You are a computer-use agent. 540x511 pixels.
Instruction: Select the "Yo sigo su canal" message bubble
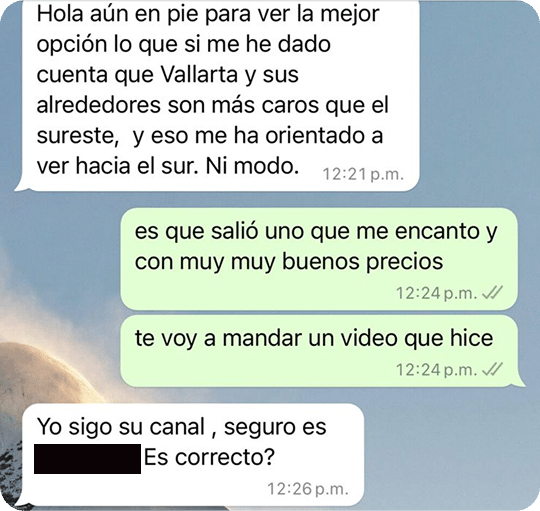(190, 455)
